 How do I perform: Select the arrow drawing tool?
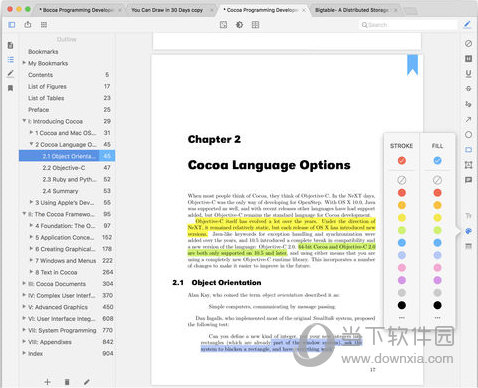[x=468, y=119]
